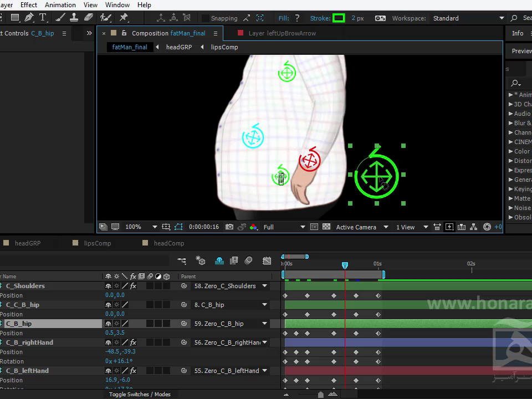The width and height of the screenshot is (532, 399).
Task: Toggle the fx switch on C_B_leftHand
Action: click(134, 371)
